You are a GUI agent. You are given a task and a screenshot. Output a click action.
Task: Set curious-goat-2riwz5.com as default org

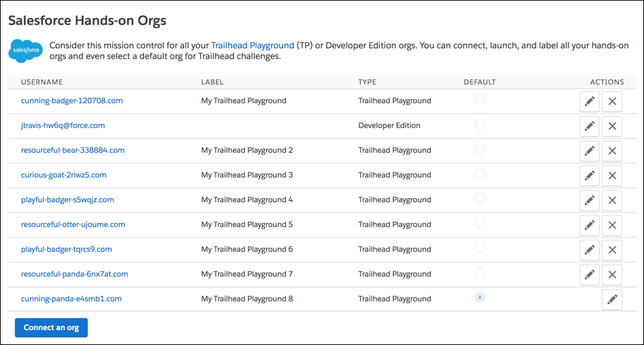[480, 173]
